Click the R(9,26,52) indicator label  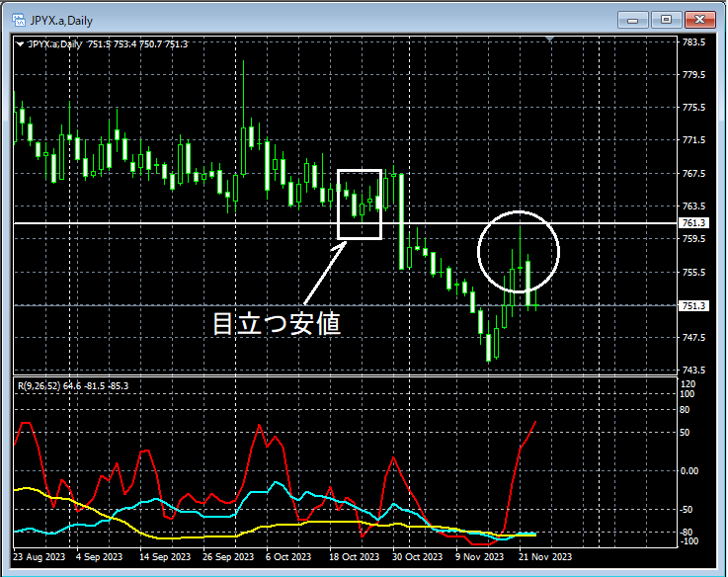click(73, 385)
